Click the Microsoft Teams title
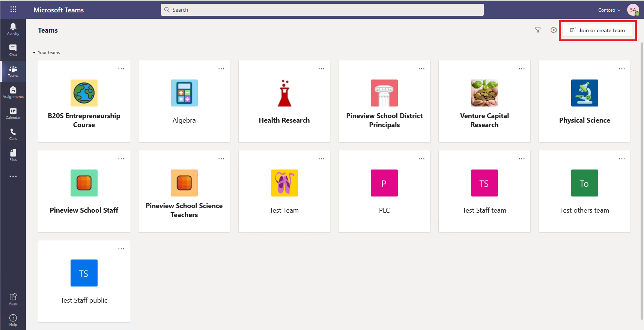Screen dimensions: 644x330 pyautogui.click(x=59, y=10)
